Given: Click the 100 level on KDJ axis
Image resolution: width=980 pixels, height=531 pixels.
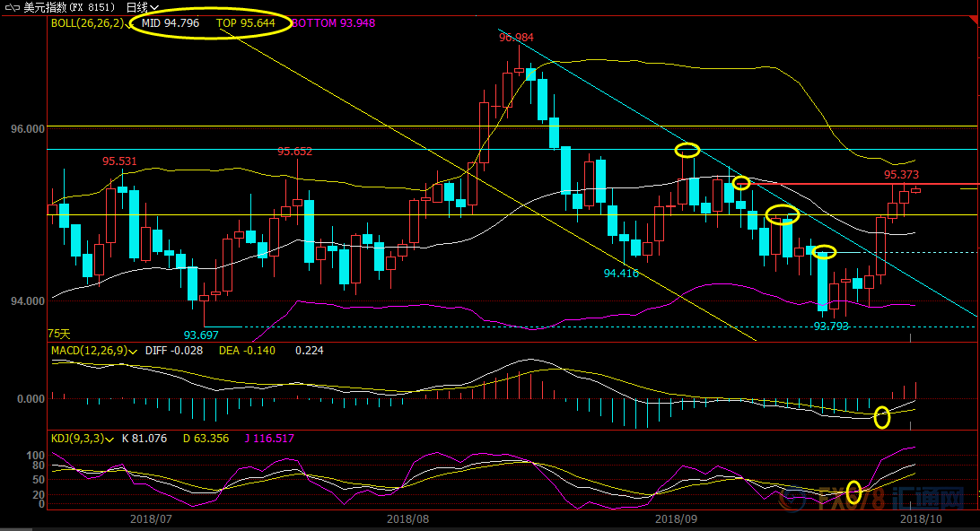Looking at the screenshot, I should click(x=36, y=456).
